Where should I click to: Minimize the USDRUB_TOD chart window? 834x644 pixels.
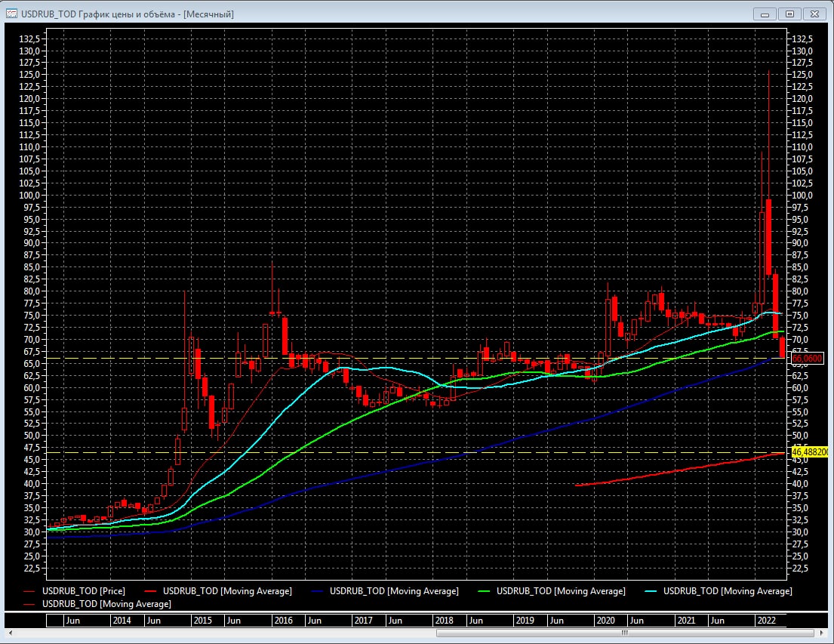(765, 14)
